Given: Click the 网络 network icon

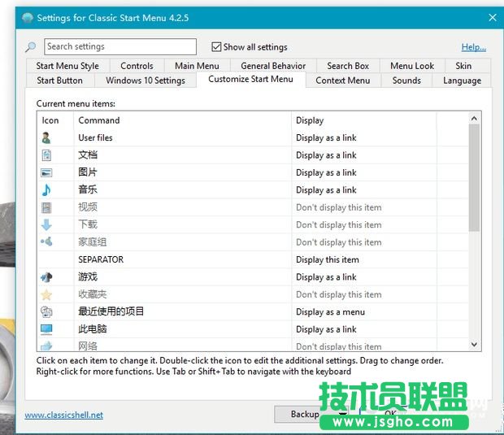Looking at the screenshot, I should point(46,346).
